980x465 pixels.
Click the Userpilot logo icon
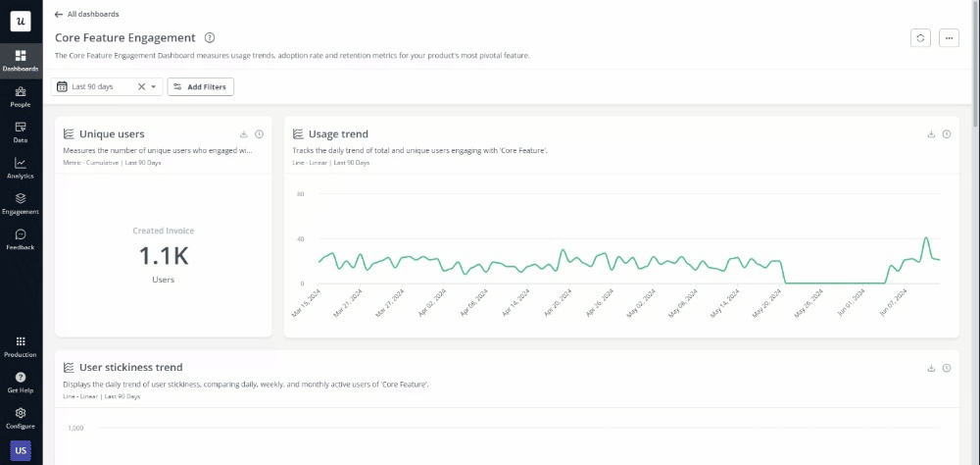21,21
